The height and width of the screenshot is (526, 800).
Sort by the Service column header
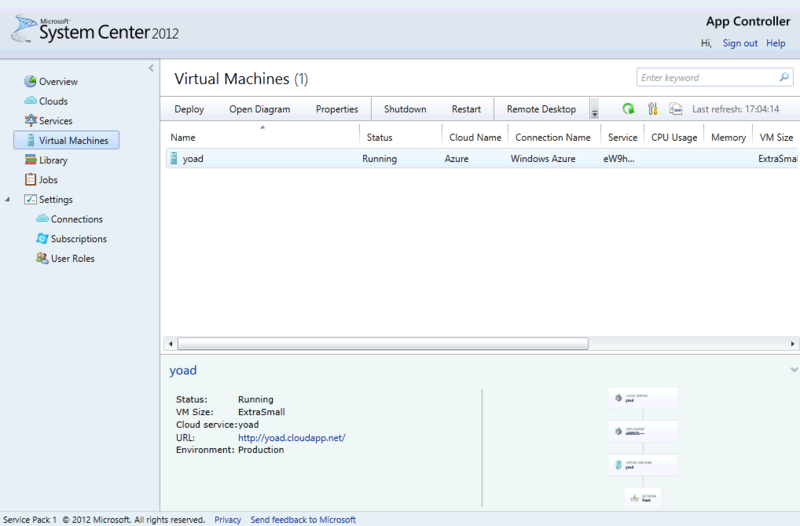click(x=622, y=137)
